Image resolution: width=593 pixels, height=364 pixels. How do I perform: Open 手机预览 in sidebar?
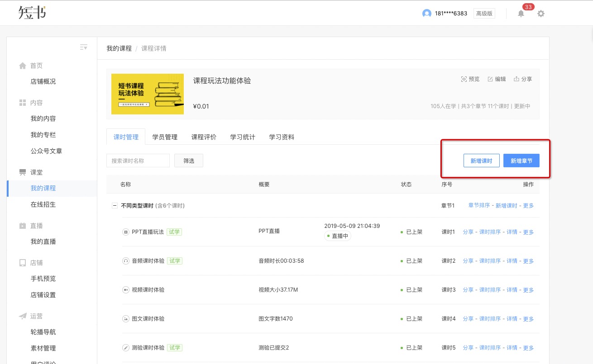pyautogui.click(x=43, y=279)
